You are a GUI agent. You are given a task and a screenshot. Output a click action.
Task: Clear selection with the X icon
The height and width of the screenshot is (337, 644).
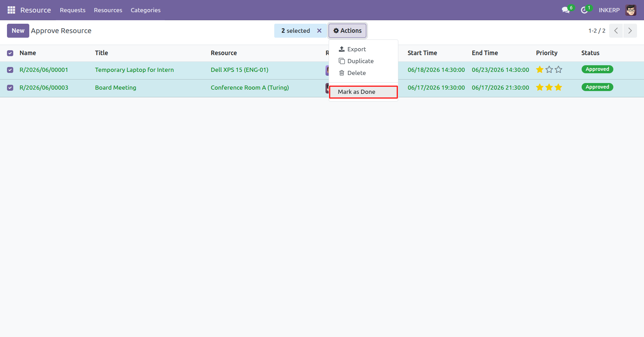[x=319, y=31]
